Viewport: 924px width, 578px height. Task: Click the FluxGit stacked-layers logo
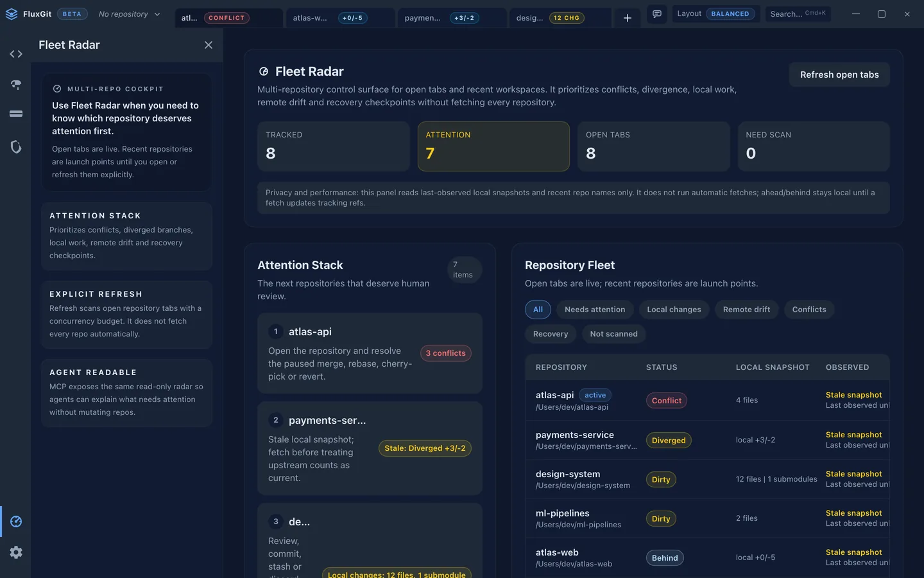(11, 14)
